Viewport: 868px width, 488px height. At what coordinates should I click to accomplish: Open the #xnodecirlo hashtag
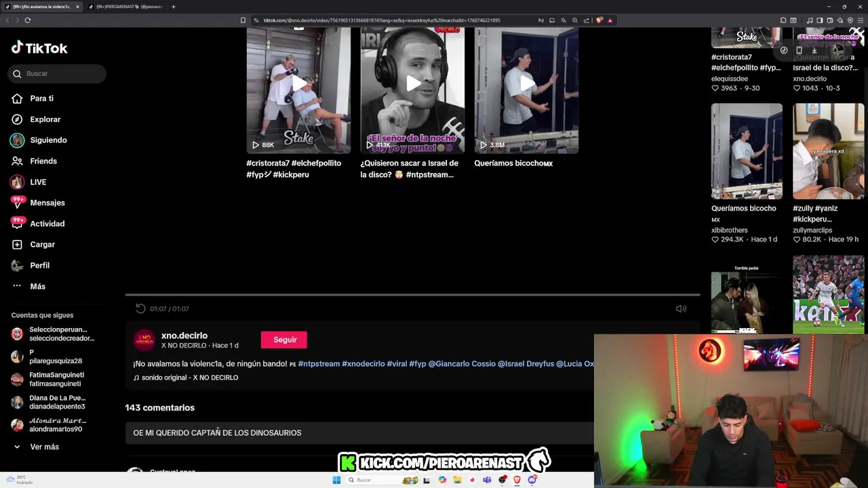pos(363,364)
